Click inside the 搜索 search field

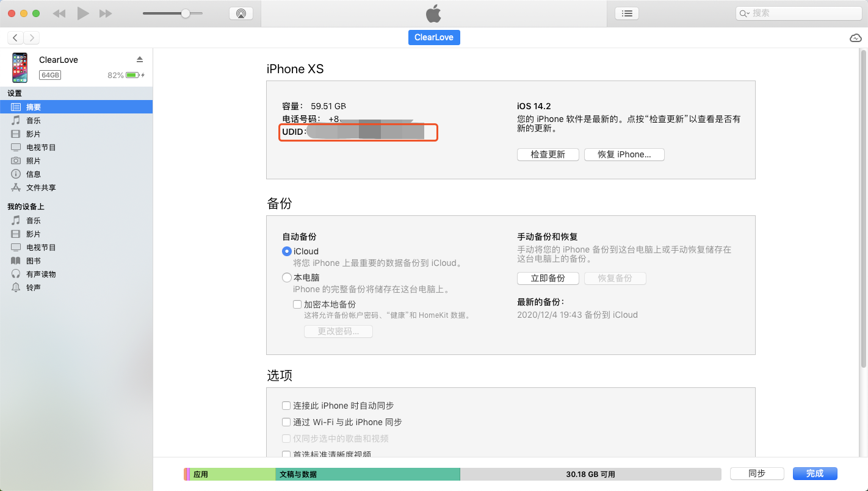point(798,12)
